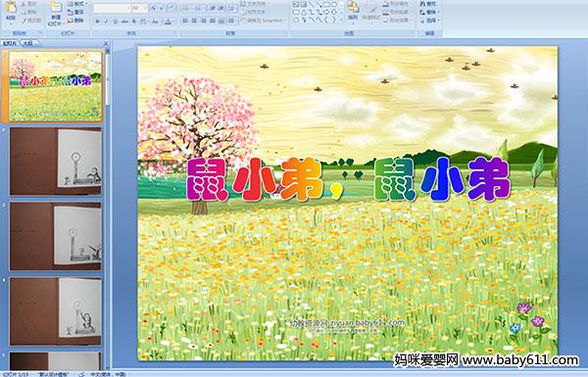Select the second slide thumbnail
588x377 pixels.
(56, 162)
